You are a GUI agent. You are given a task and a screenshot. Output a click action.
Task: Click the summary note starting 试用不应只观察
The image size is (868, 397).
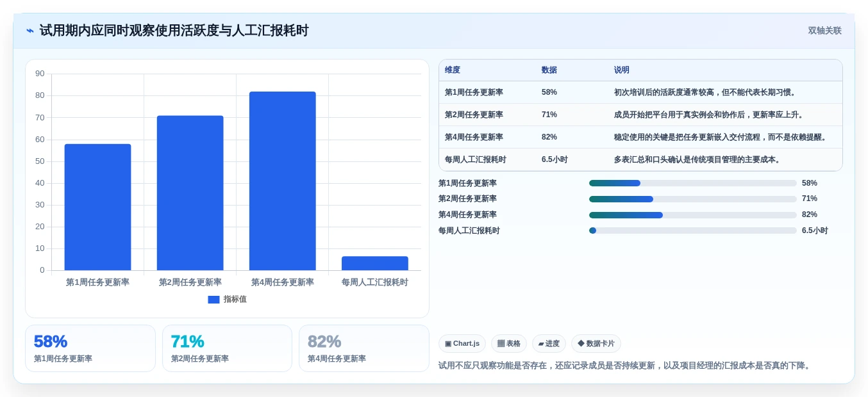pyautogui.click(x=626, y=366)
